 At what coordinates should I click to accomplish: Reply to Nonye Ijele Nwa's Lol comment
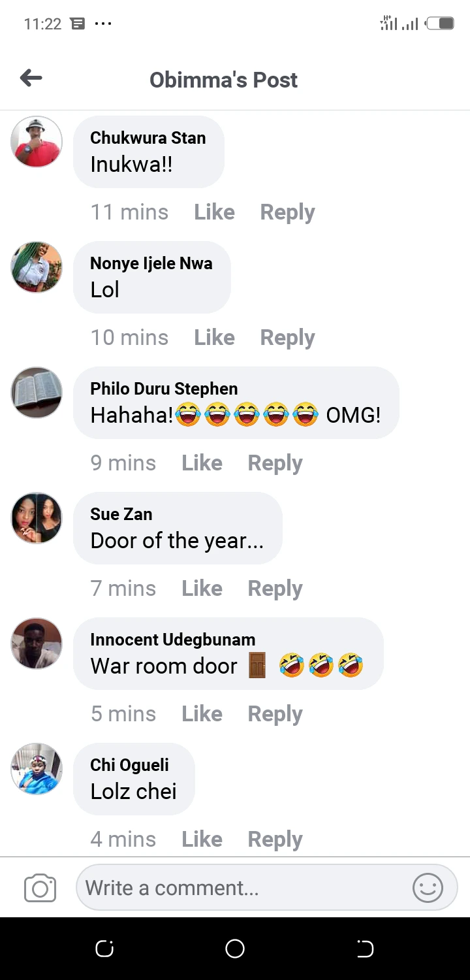pos(287,338)
